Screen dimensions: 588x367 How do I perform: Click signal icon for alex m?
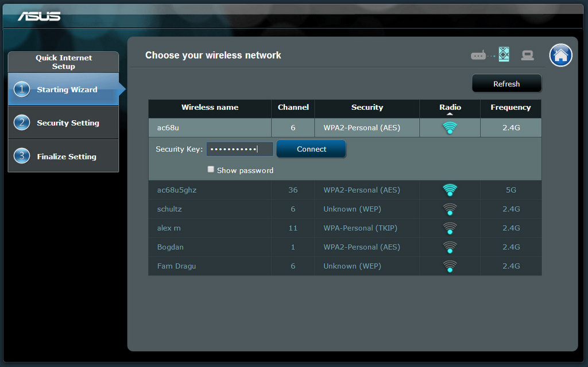(450, 228)
